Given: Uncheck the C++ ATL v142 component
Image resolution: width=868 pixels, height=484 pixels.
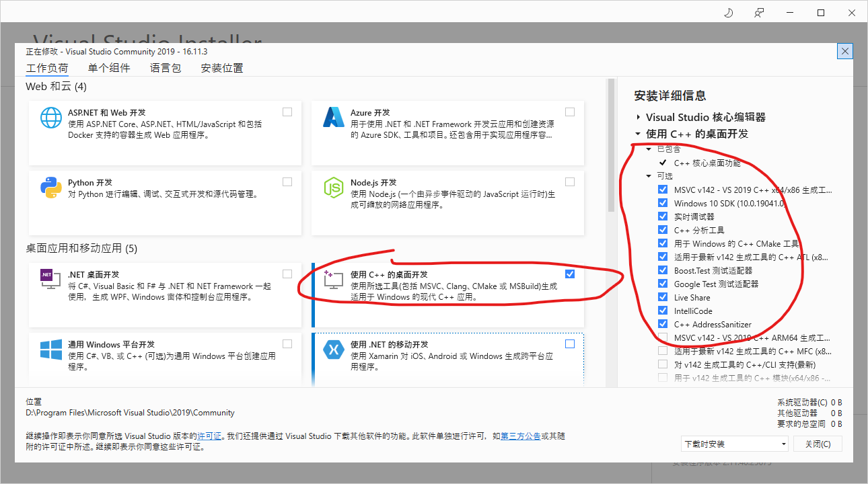Looking at the screenshot, I should [x=663, y=257].
